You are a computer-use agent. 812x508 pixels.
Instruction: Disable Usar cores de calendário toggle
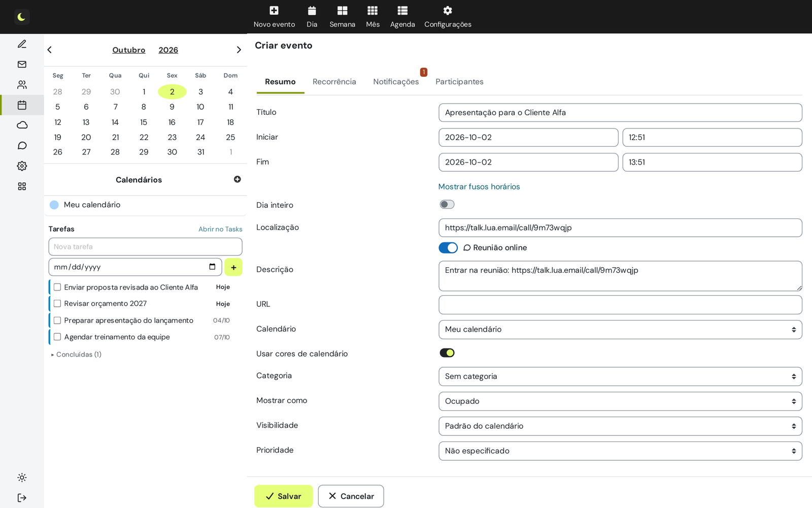pyautogui.click(x=447, y=353)
